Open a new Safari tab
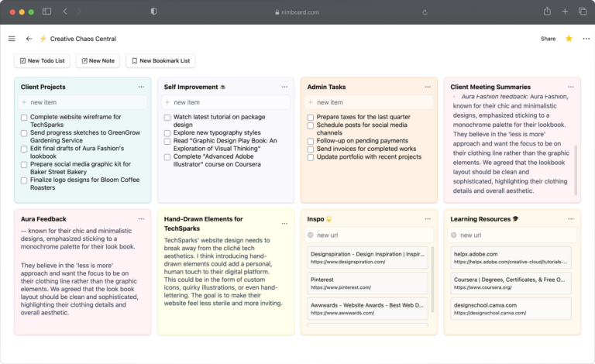Image resolution: width=595 pixels, height=364 pixels. (565, 12)
